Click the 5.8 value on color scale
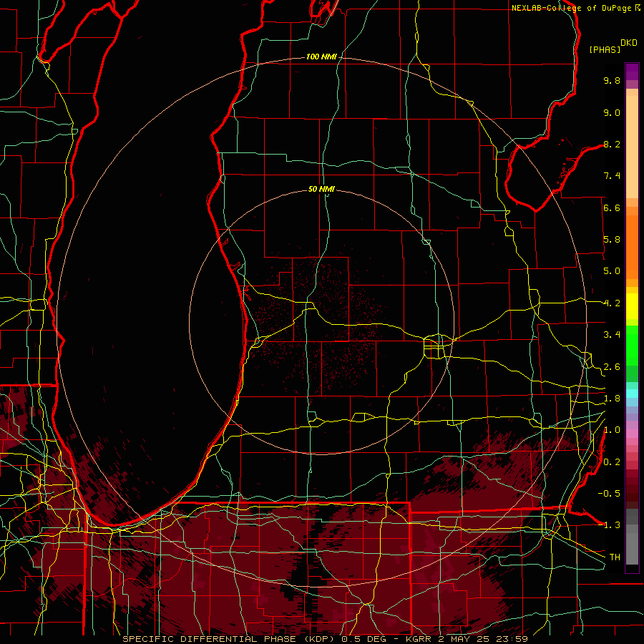This screenshot has width=644, height=644. [x=612, y=240]
